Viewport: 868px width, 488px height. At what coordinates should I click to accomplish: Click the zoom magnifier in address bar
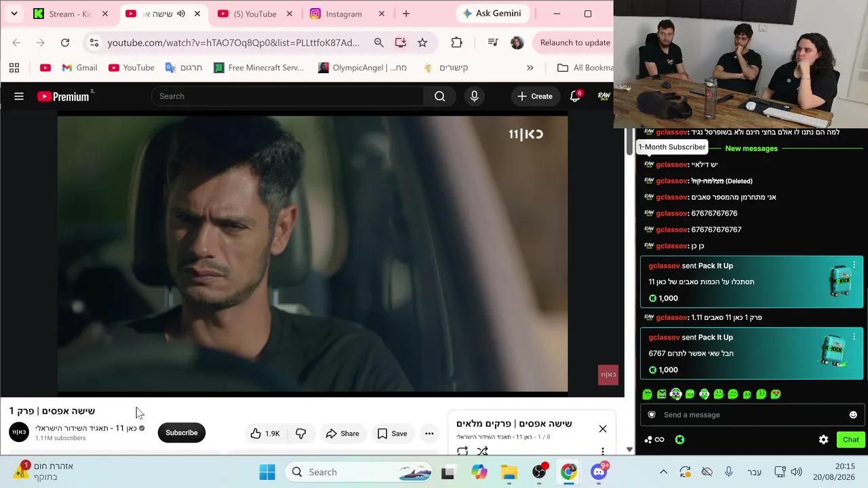point(379,43)
